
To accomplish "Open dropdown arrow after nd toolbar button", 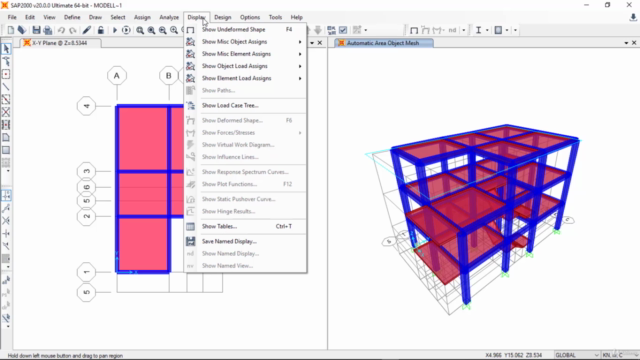I will (x=464, y=30).
